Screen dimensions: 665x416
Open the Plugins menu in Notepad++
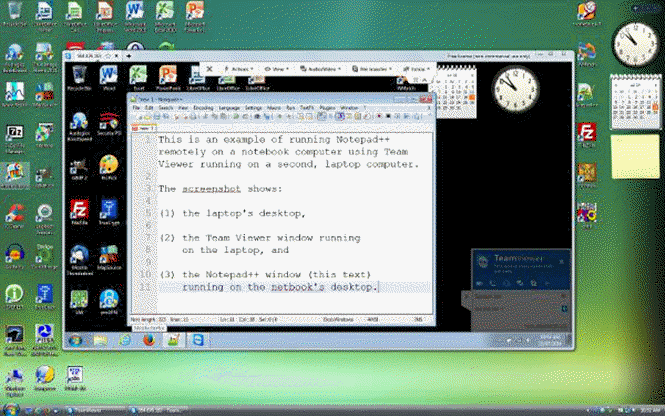[327, 106]
